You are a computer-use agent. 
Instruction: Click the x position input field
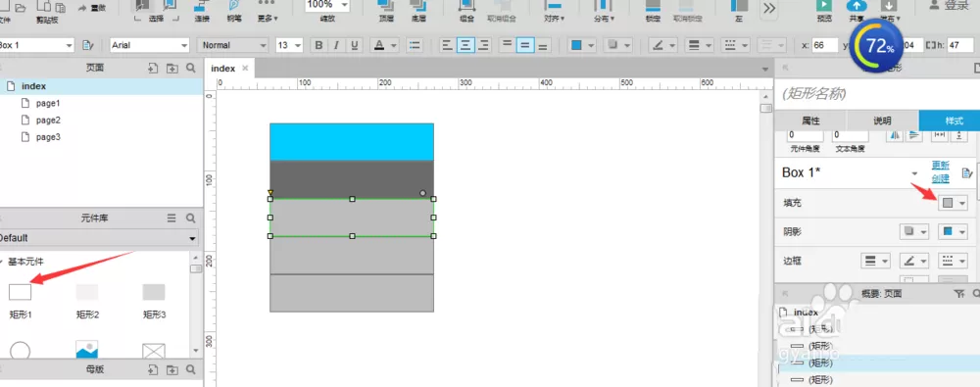[825, 45]
